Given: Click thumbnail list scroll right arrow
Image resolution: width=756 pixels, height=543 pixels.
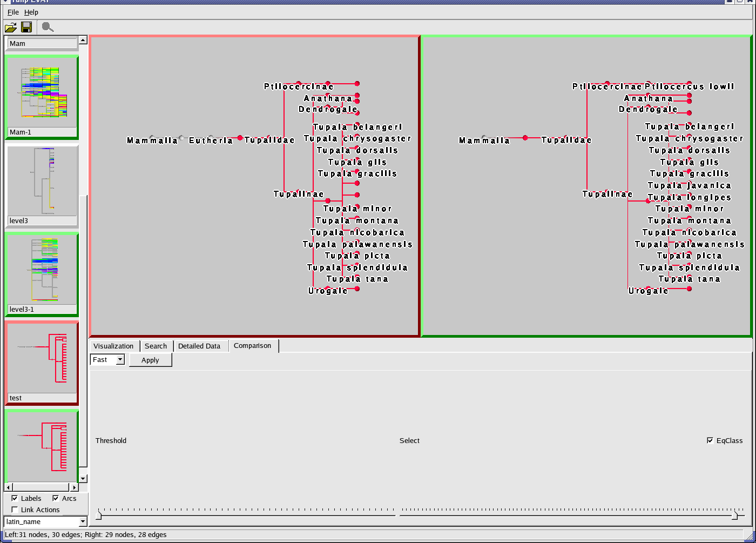Looking at the screenshot, I should (x=75, y=487).
